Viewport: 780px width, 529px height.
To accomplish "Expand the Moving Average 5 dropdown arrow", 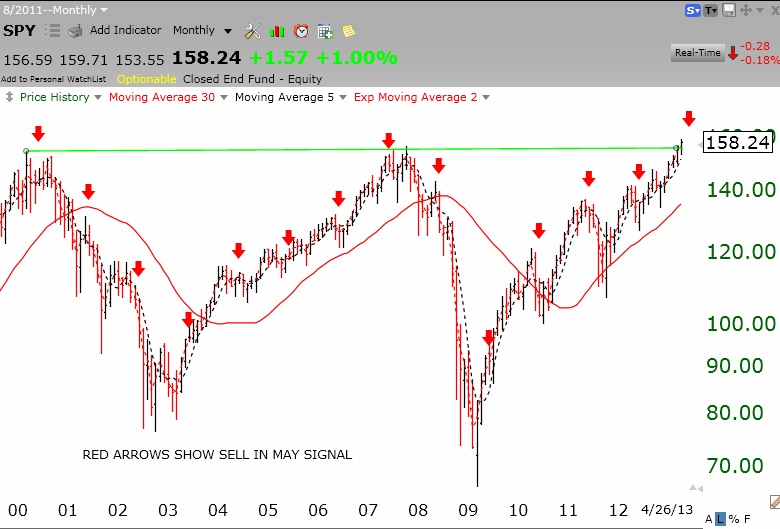I will pyautogui.click(x=343, y=98).
